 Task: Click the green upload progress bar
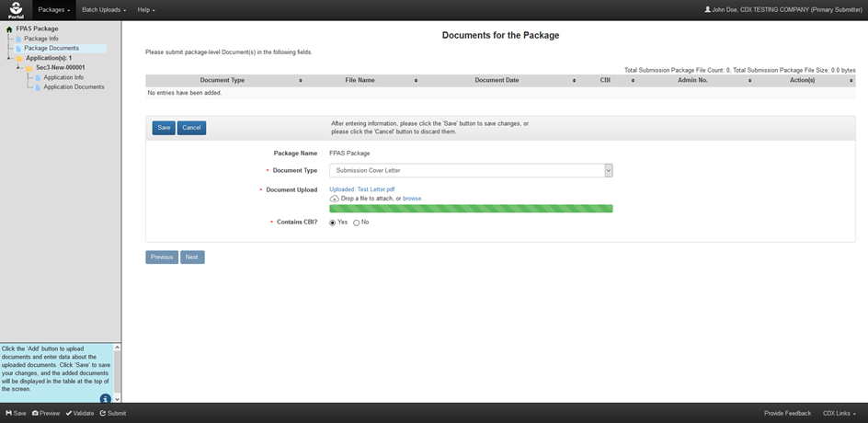point(471,209)
